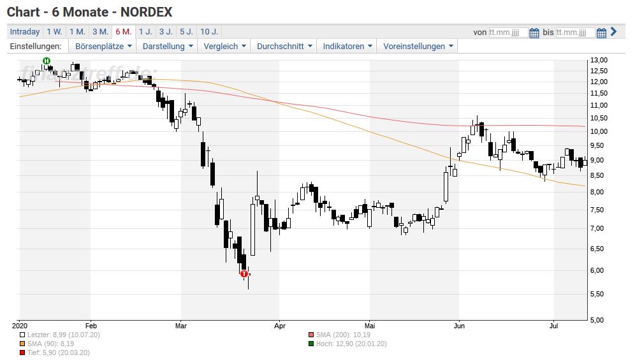The height and width of the screenshot is (364, 635).
Task: Click the 10,00 price axis label
Action: coord(599,131)
